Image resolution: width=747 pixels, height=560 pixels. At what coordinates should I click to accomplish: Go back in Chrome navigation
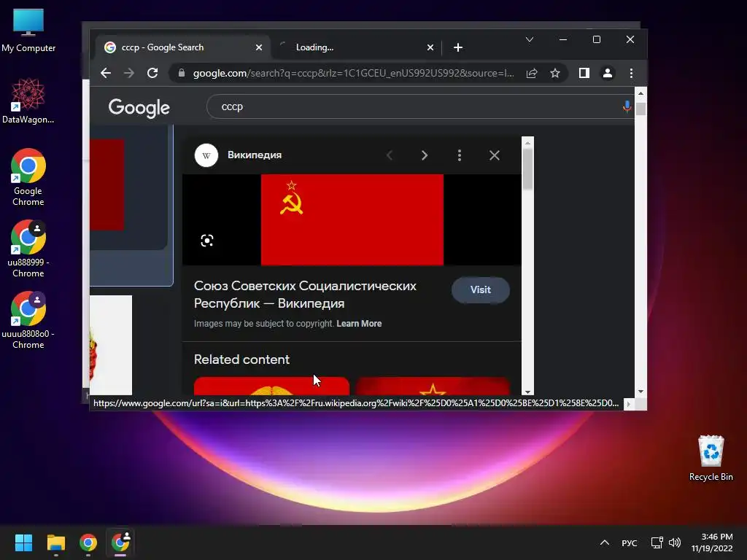coord(106,73)
